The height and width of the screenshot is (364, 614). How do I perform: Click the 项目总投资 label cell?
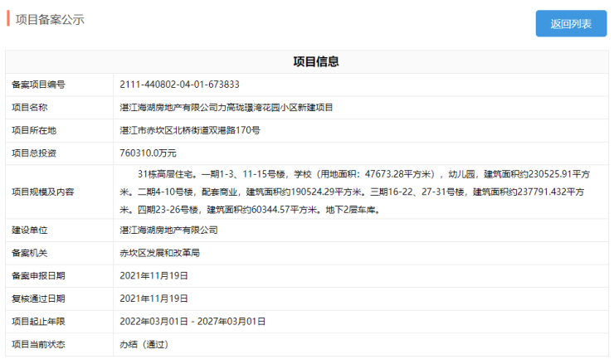[x=59, y=153]
